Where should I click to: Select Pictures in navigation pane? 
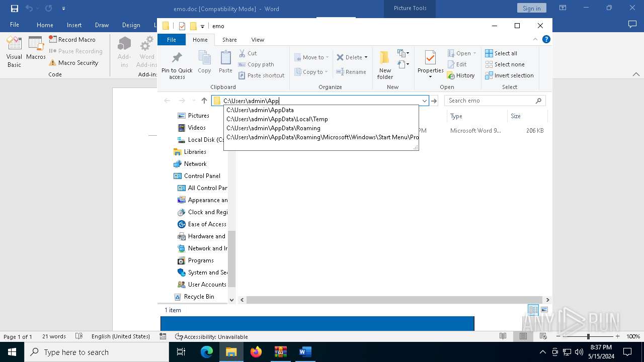(x=198, y=116)
